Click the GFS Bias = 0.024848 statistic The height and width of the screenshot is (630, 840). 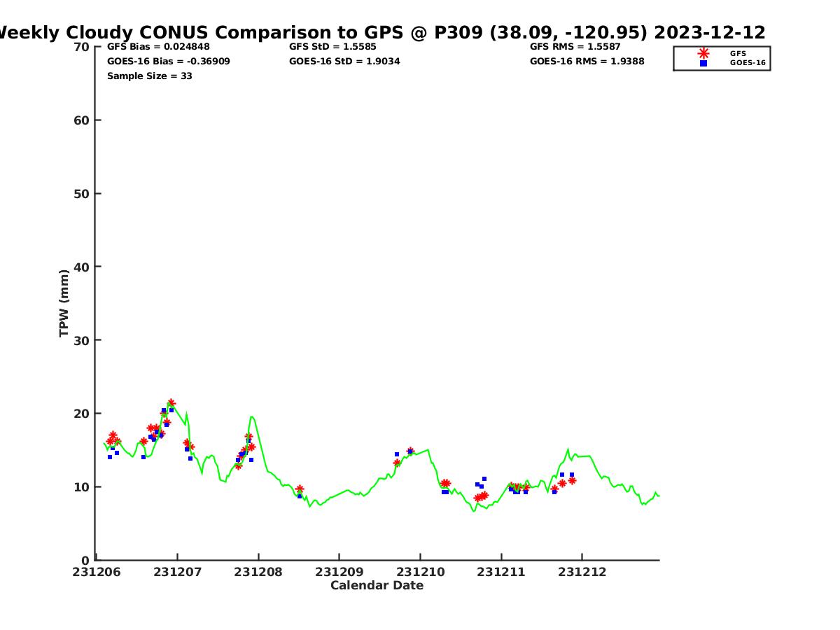pyautogui.click(x=158, y=46)
